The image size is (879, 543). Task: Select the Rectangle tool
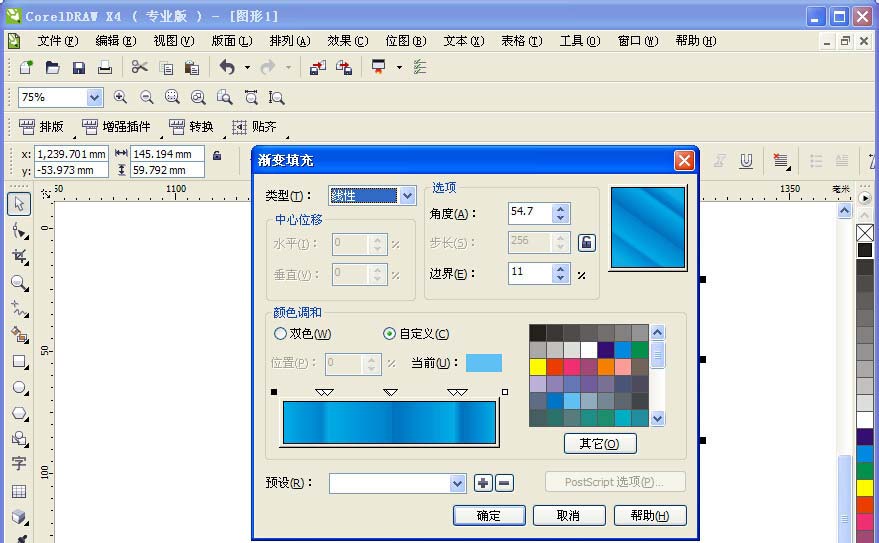19,362
